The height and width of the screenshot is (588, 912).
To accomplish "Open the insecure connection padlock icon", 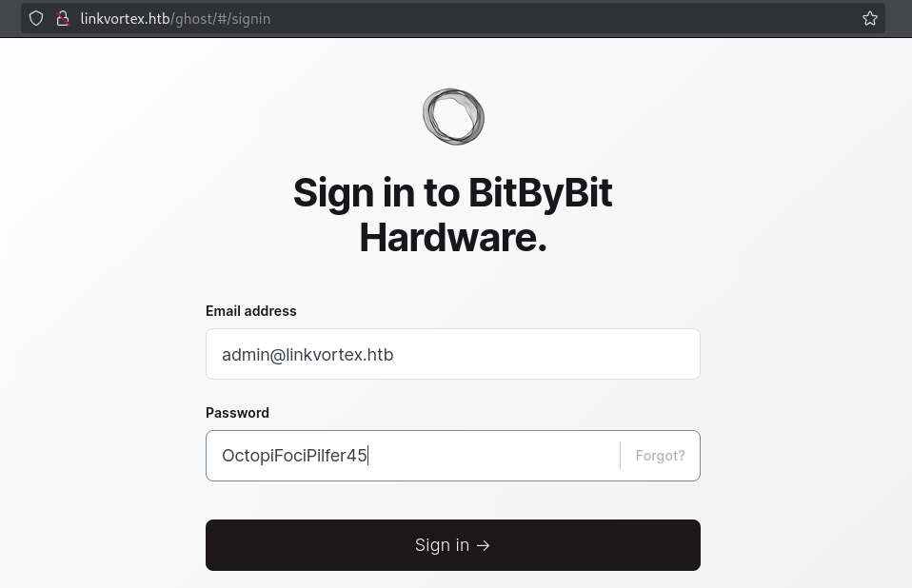I will pos(62,19).
